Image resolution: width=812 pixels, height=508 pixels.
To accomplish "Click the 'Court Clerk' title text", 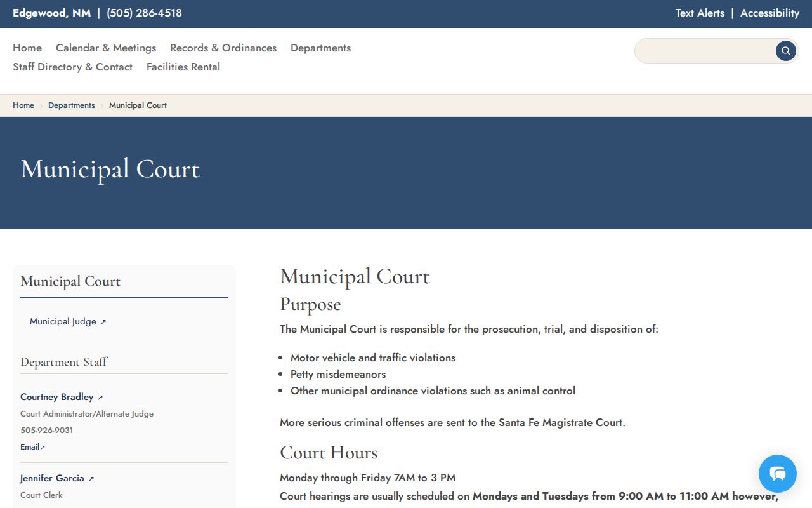I will pyautogui.click(x=41, y=495).
